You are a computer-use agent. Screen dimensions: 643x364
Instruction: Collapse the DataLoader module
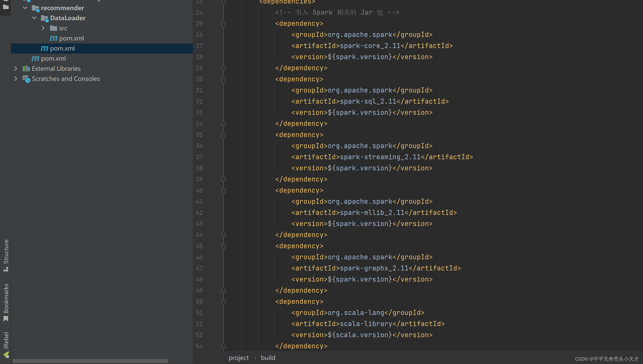(x=34, y=18)
